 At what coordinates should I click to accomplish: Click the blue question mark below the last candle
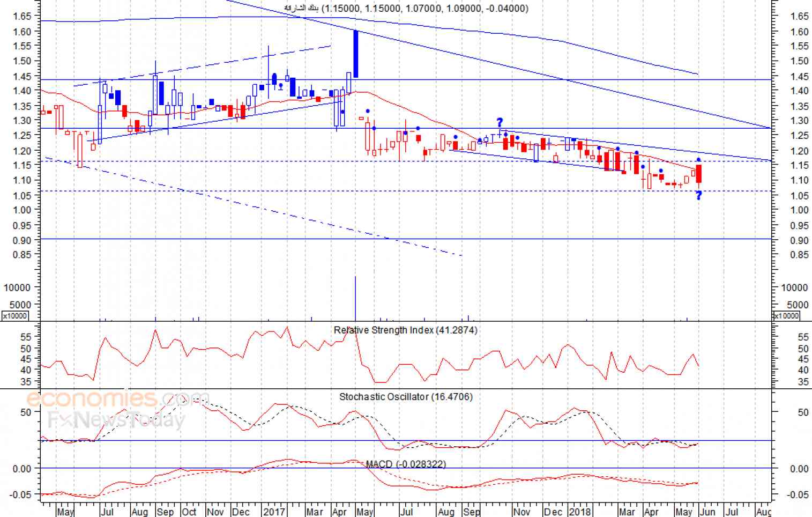pyautogui.click(x=698, y=196)
